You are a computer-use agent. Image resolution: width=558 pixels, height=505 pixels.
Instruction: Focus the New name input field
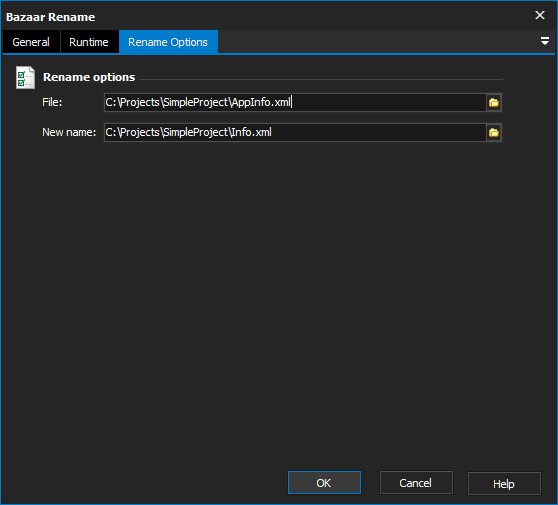point(295,132)
